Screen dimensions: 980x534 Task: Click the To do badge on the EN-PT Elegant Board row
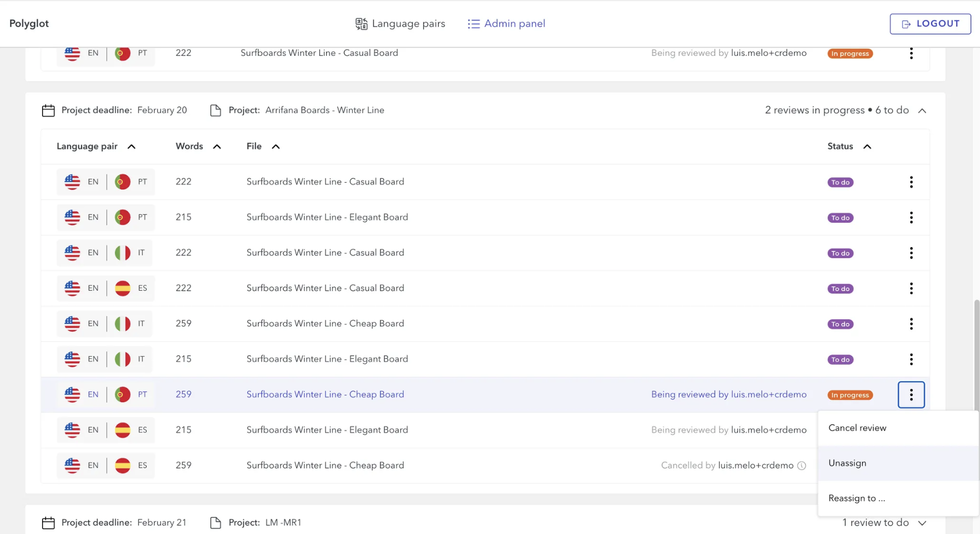[x=840, y=218]
